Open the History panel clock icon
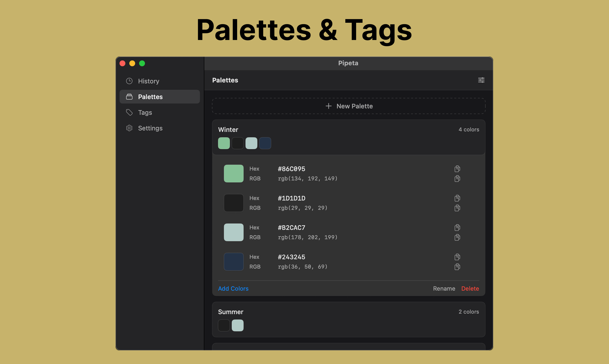Screen dimensions: 609x364 (x=129, y=81)
